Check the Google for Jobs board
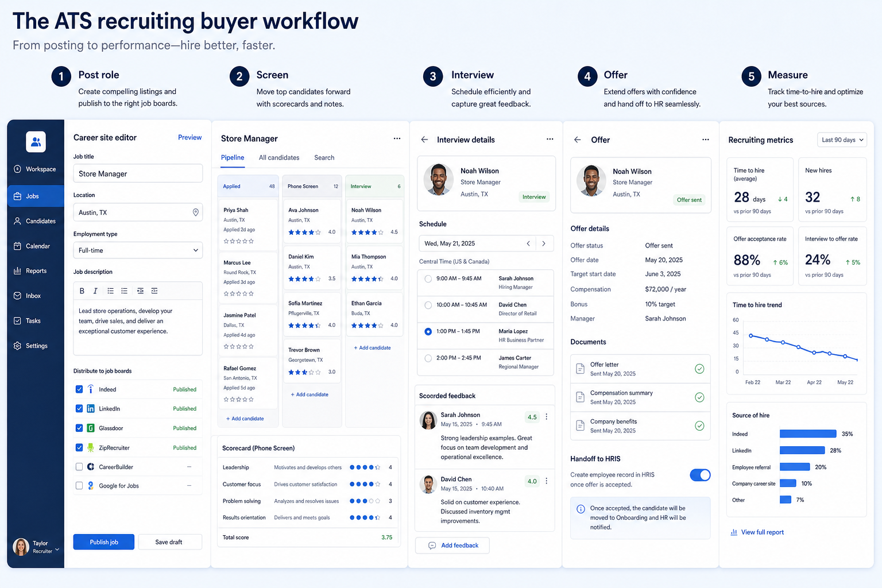This screenshot has height=588, width=882. (79, 486)
